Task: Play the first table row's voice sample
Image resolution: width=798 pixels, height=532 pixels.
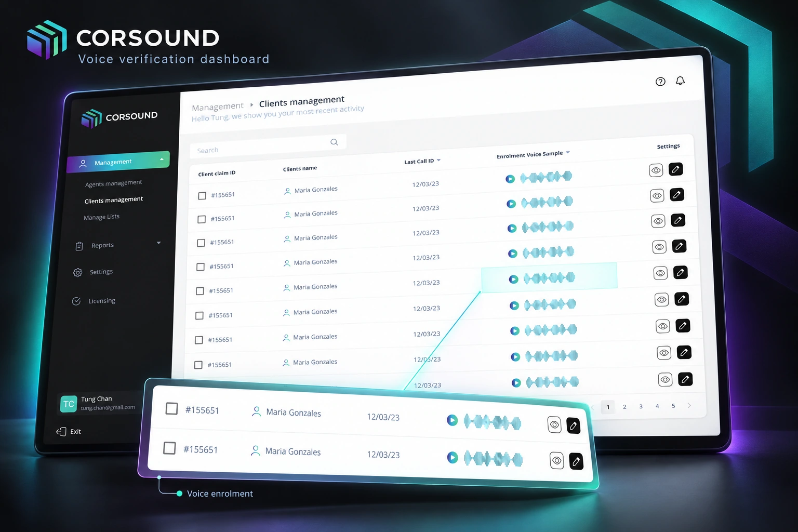Action: 510,179
